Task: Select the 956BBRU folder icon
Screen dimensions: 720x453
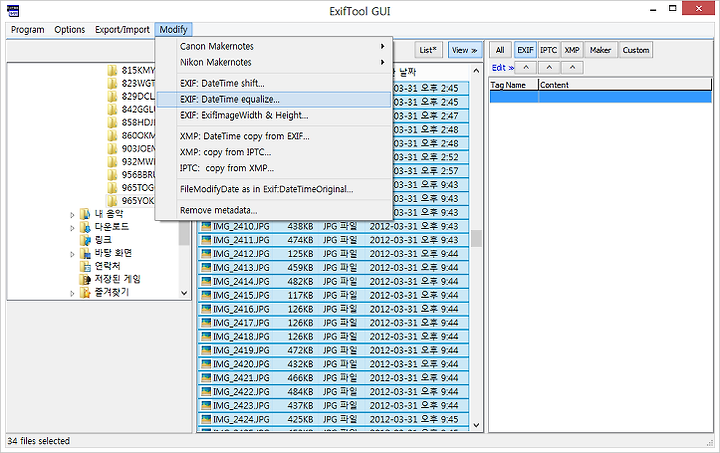Action: click(112, 175)
